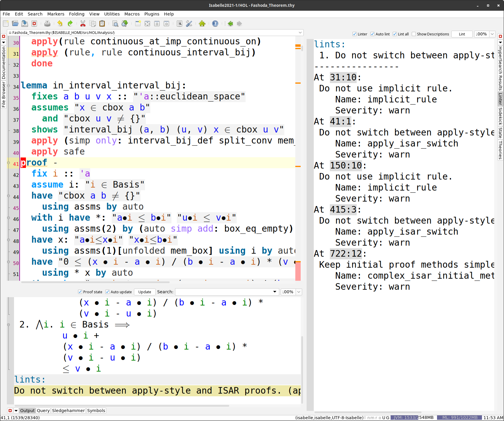Image resolution: width=504 pixels, height=421 pixels.
Task: Toggle the Linter checkbox
Action: (x=355, y=34)
